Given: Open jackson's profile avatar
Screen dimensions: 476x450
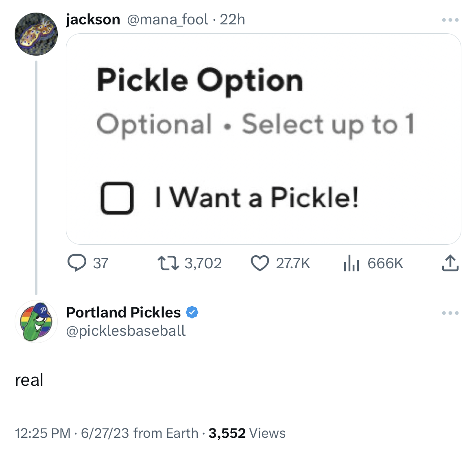Looking at the screenshot, I should [36, 34].
